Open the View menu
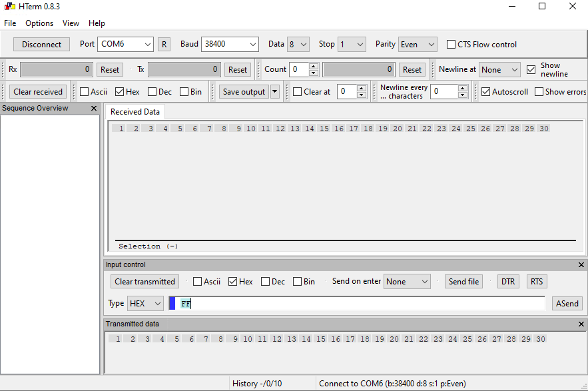The image size is (588, 391). [71, 23]
